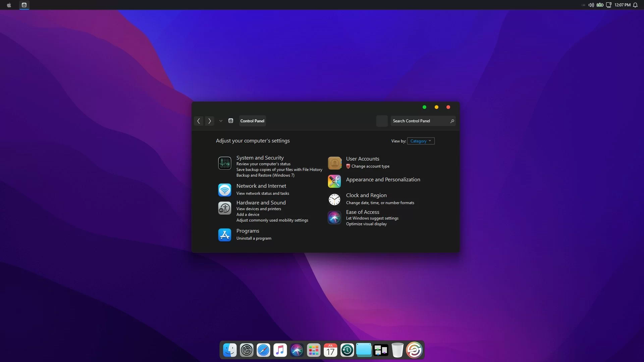Screen dimensions: 644x362
Task: Open Uninstall a program link
Action: pos(254,238)
